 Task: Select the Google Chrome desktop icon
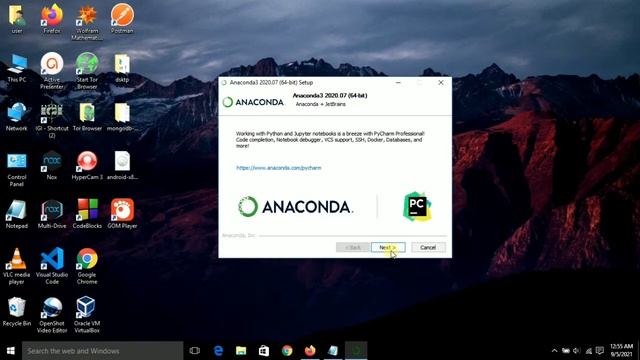pyautogui.click(x=87, y=267)
